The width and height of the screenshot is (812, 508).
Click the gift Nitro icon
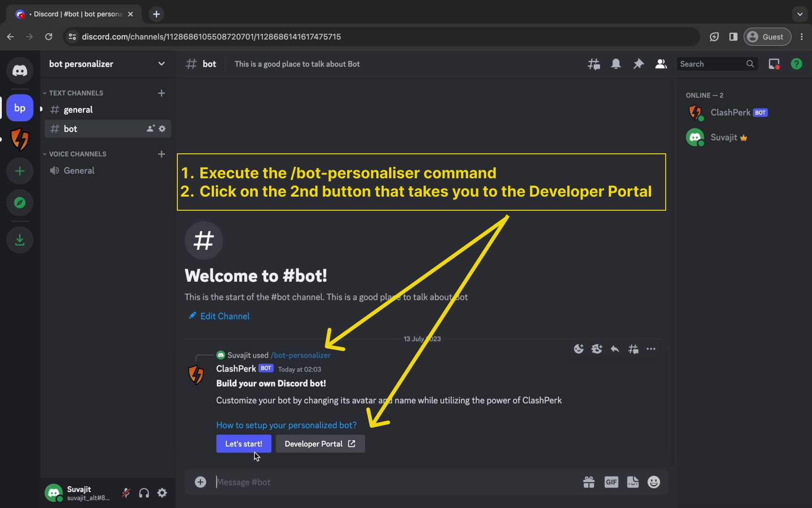click(589, 482)
